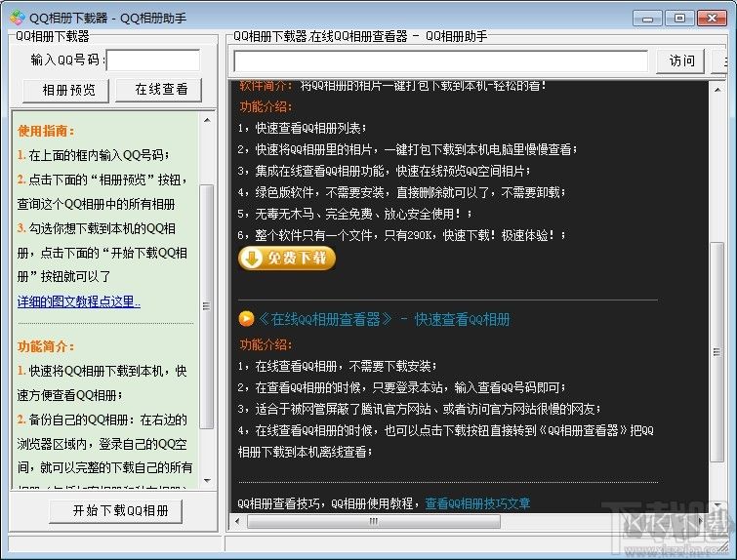Open the 详细的图文教程点这里 link
Screen dimensions: 737x560
click(79, 301)
